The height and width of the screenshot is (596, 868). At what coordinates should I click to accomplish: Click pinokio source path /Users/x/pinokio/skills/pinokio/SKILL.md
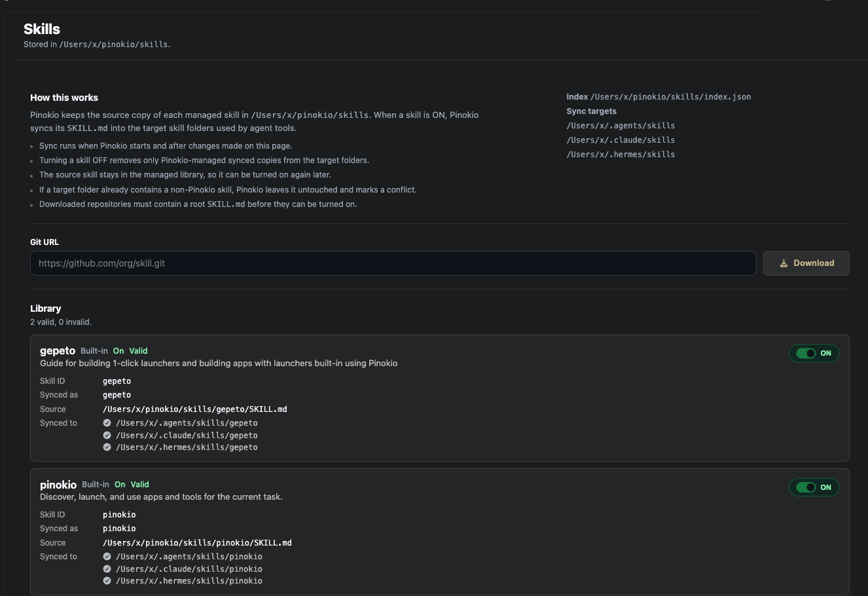pyautogui.click(x=197, y=543)
